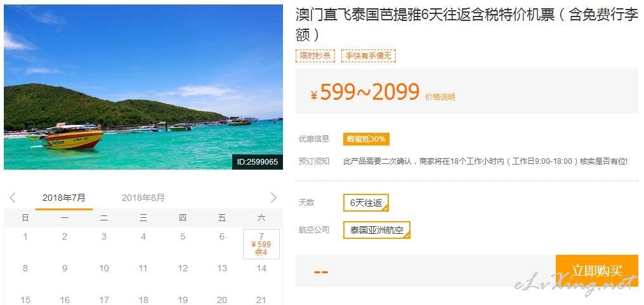Viewport: 644px width, 305px height.
Task: Click the 蜂蜜抵30% discount badge
Action: coord(366,139)
